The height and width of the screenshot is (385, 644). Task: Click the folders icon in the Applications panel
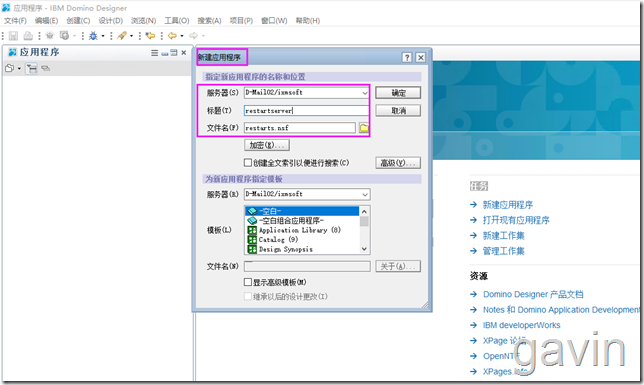click(x=10, y=68)
